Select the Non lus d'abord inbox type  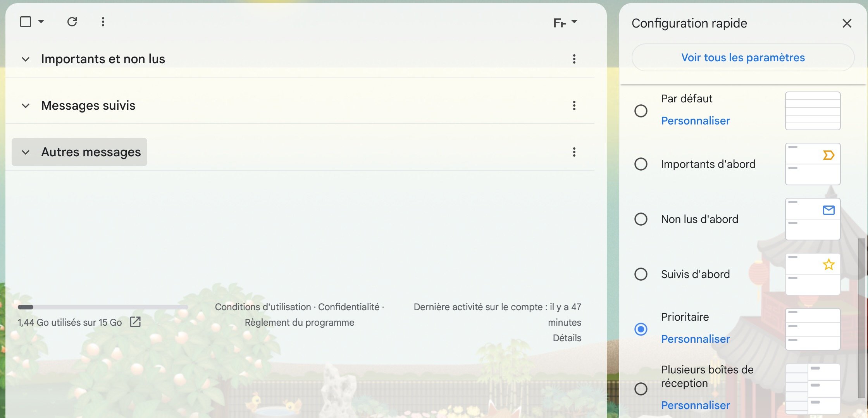(641, 219)
